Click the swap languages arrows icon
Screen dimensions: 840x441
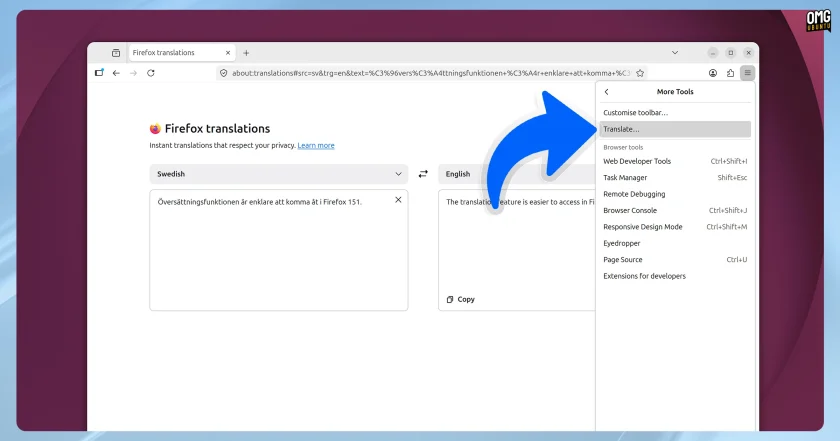coord(423,174)
